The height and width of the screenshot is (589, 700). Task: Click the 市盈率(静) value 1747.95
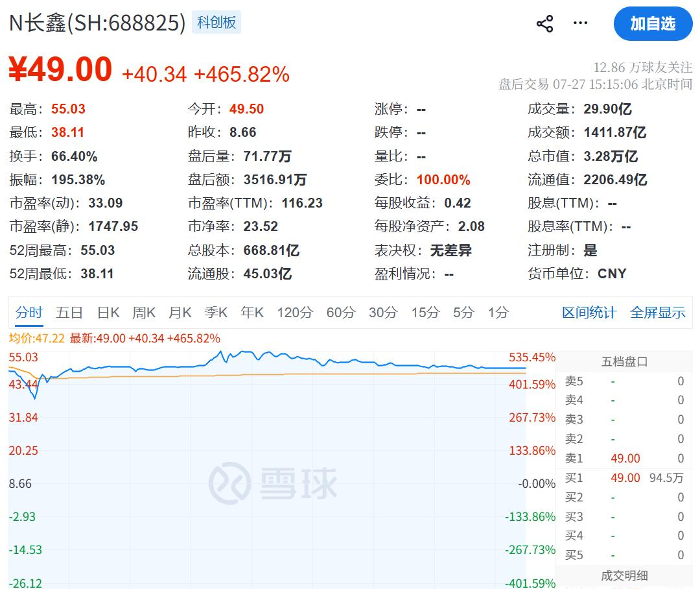click(x=113, y=226)
